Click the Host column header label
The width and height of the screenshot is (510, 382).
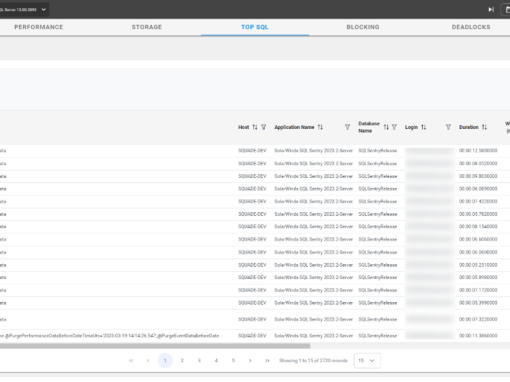click(x=243, y=127)
